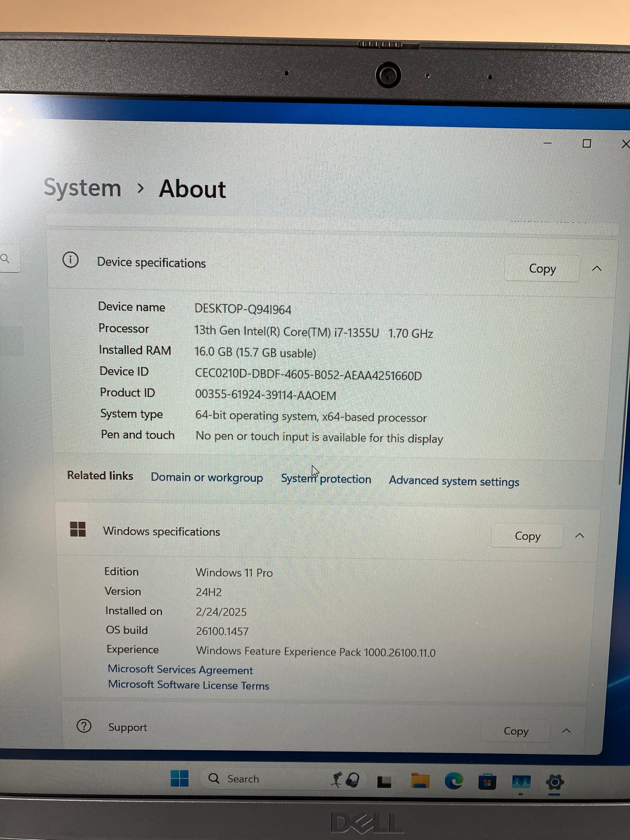
Task: Open the Windows Start menu
Action: tap(179, 778)
